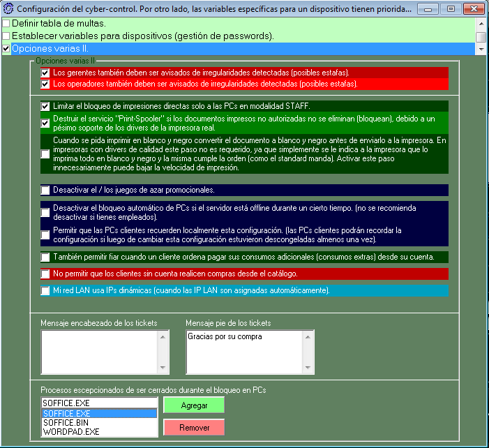Check 'Establecer variables para dispositivos' checkbox
Screen dimensions: 489x448
pyautogui.click(x=6, y=36)
